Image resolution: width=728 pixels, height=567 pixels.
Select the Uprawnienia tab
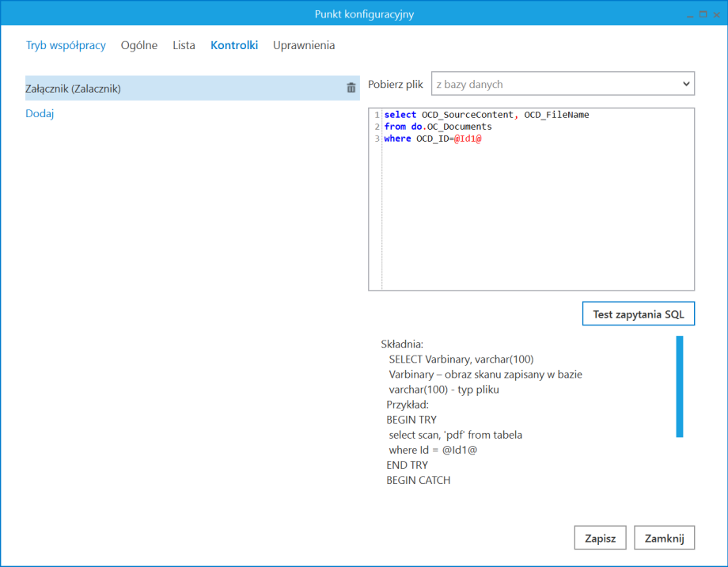(x=304, y=45)
